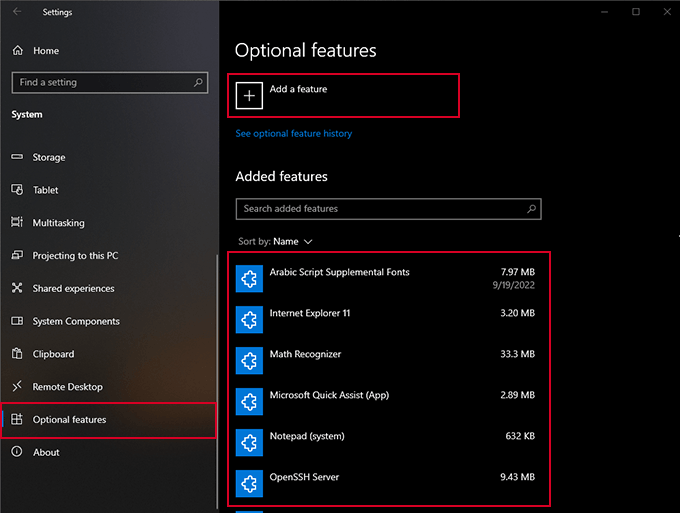680x513 pixels.
Task: Click the Arabic Script Supplemental Fonts icon
Action: pos(249,278)
